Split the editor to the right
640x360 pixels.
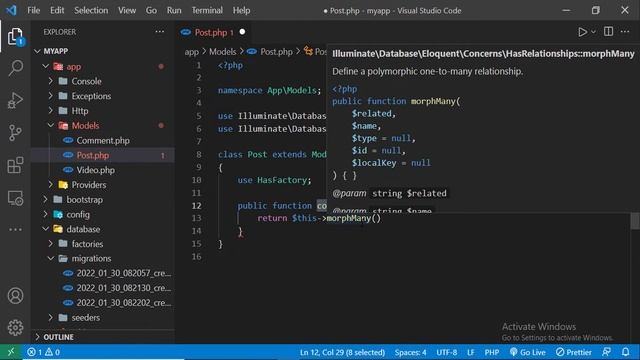click(x=608, y=31)
